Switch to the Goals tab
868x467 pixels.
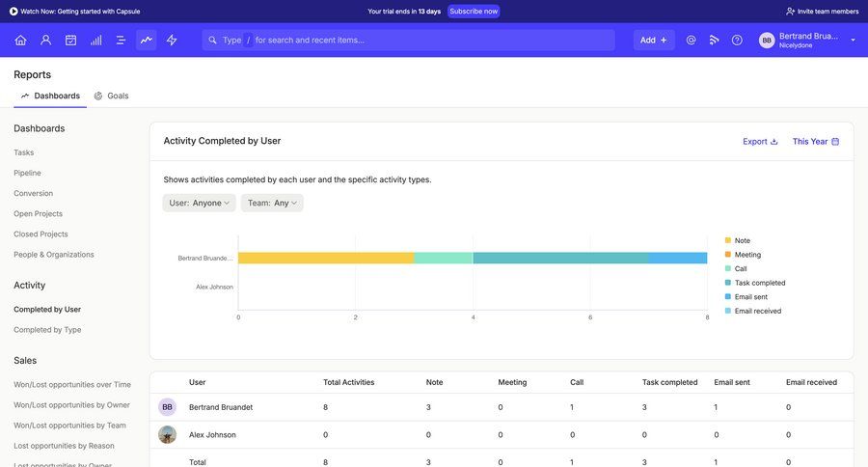pos(111,96)
